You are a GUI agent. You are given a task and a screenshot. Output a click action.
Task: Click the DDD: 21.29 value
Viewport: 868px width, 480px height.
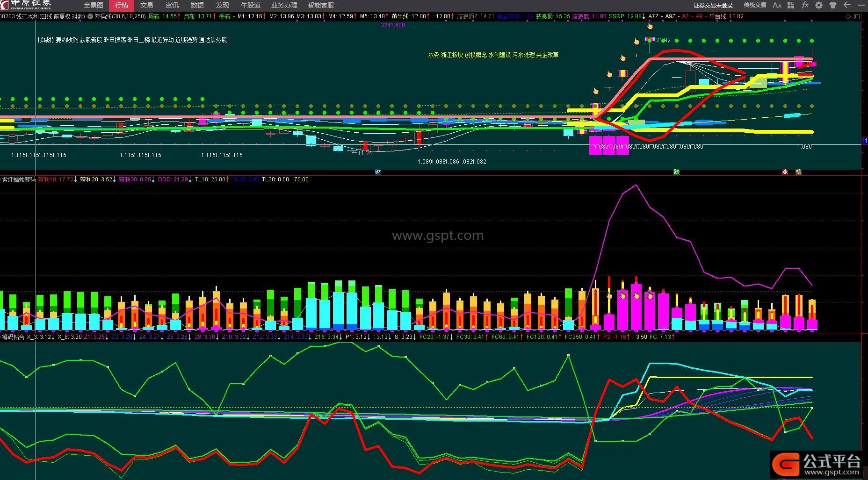point(175,179)
